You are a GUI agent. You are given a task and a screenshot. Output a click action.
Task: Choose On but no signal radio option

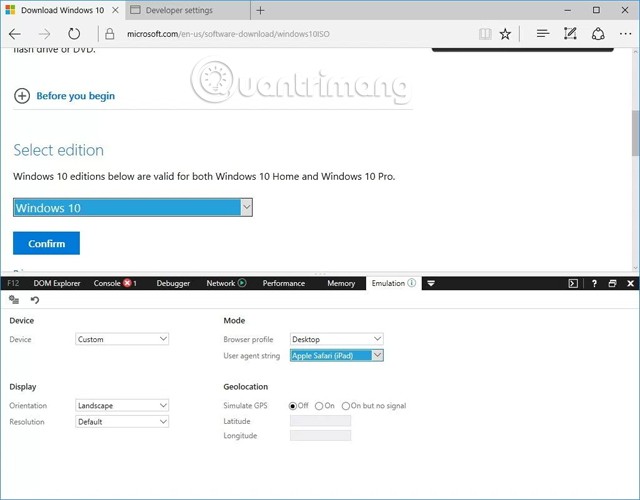346,406
